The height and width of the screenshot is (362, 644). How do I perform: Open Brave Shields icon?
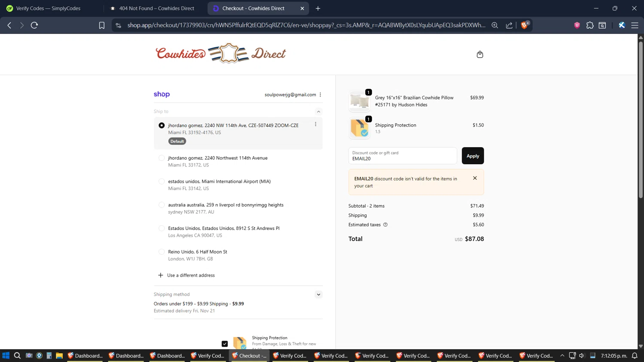pyautogui.click(x=525, y=25)
